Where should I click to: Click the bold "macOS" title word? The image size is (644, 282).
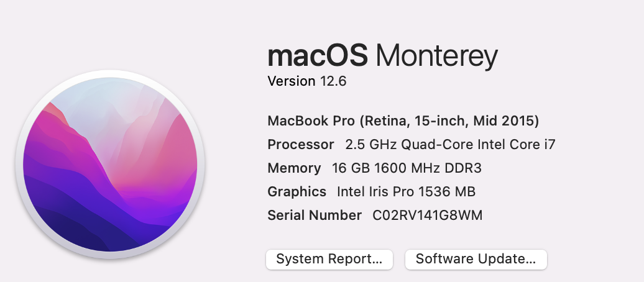click(318, 57)
